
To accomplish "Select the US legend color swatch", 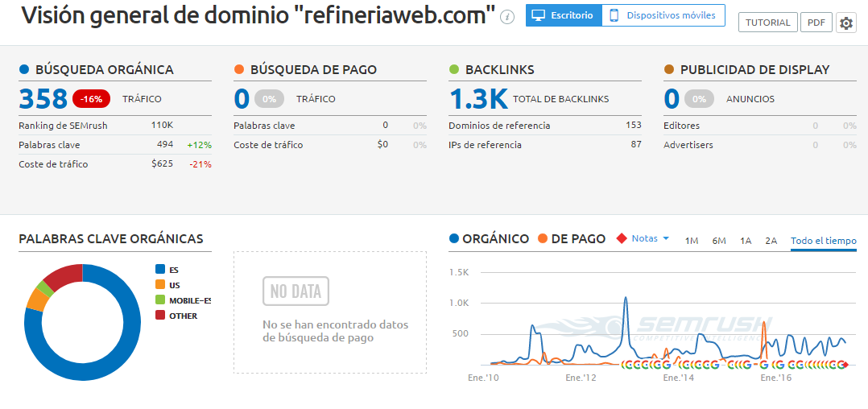I will coord(160,285).
